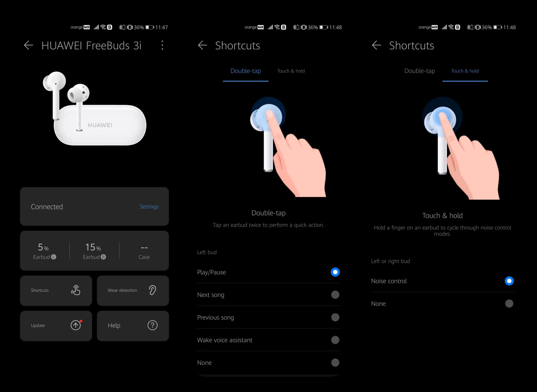The width and height of the screenshot is (537, 392).
Task: Click the three-dot menu icon
Action: (x=162, y=45)
